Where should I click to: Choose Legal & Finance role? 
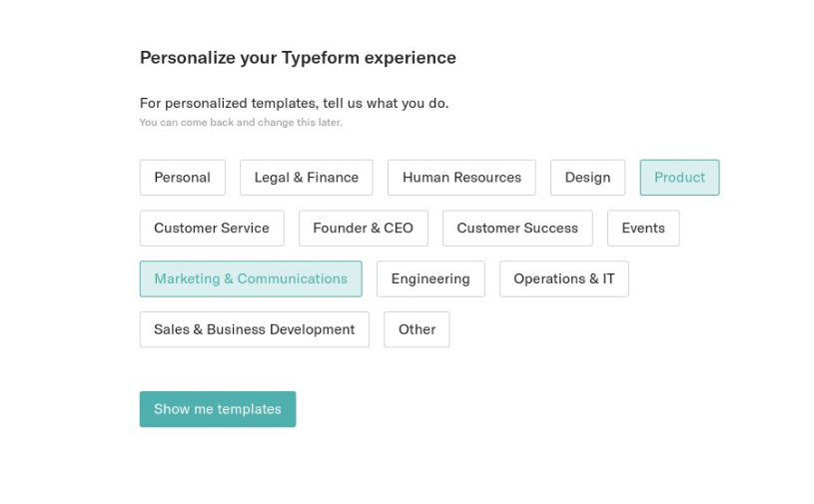tap(307, 178)
